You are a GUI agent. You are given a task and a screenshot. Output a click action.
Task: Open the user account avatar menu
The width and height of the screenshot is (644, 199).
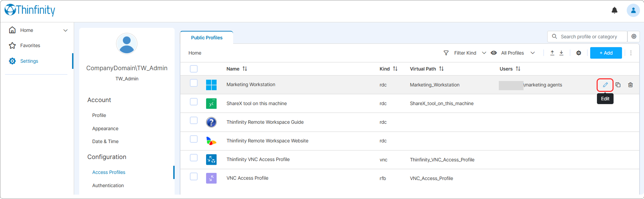tap(633, 10)
